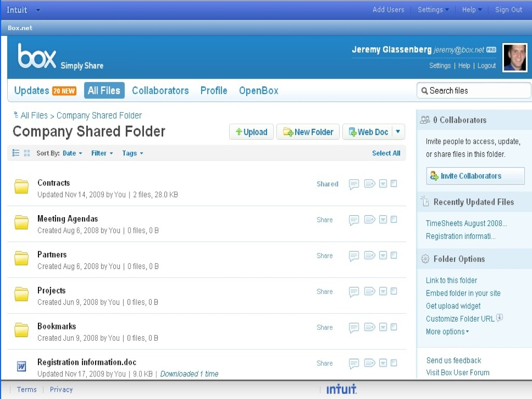
Task: Open the Intuit Help menu
Action: 472,10
